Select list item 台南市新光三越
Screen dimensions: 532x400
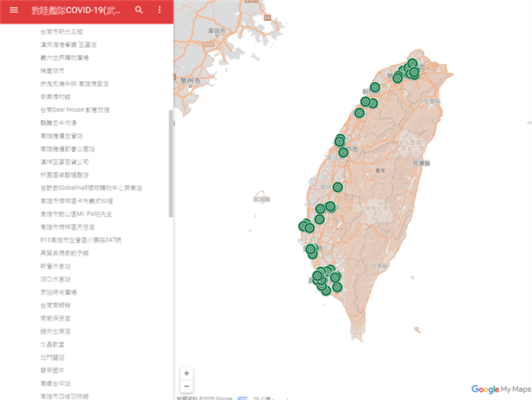pyautogui.click(x=62, y=32)
